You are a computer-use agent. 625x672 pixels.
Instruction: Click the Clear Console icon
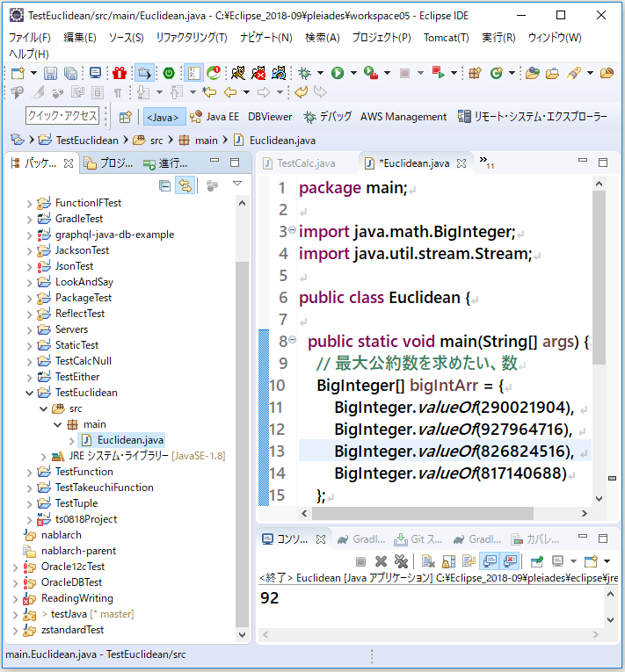pyautogui.click(x=428, y=561)
